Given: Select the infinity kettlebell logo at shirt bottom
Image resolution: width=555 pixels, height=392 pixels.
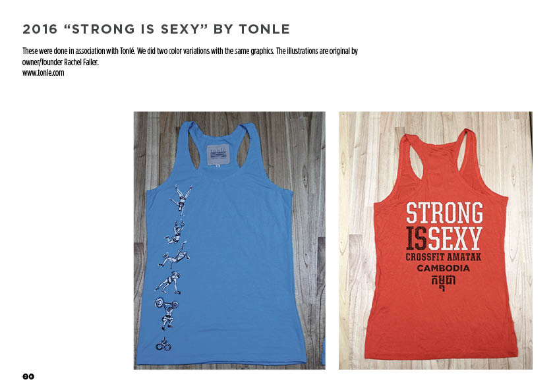Looking at the screenshot, I should (165, 344).
